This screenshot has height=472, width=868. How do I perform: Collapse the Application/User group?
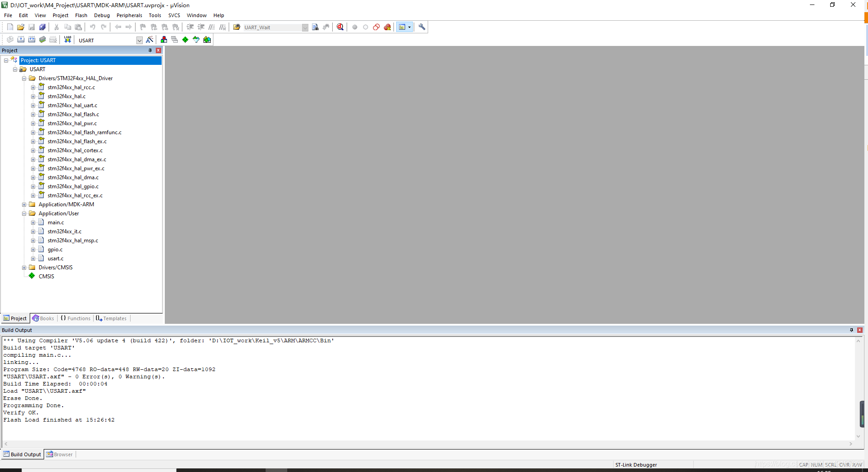point(24,213)
